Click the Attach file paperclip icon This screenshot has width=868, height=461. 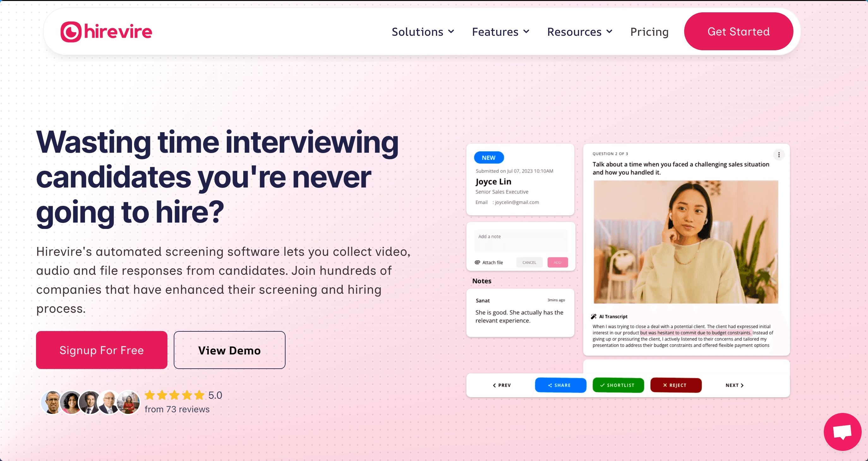pyautogui.click(x=477, y=262)
